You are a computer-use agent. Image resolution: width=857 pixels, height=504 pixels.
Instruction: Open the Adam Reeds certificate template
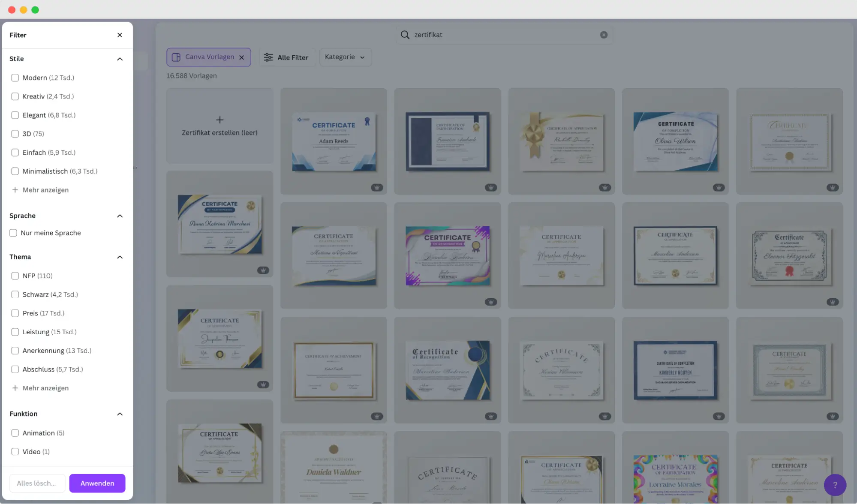point(334,141)
